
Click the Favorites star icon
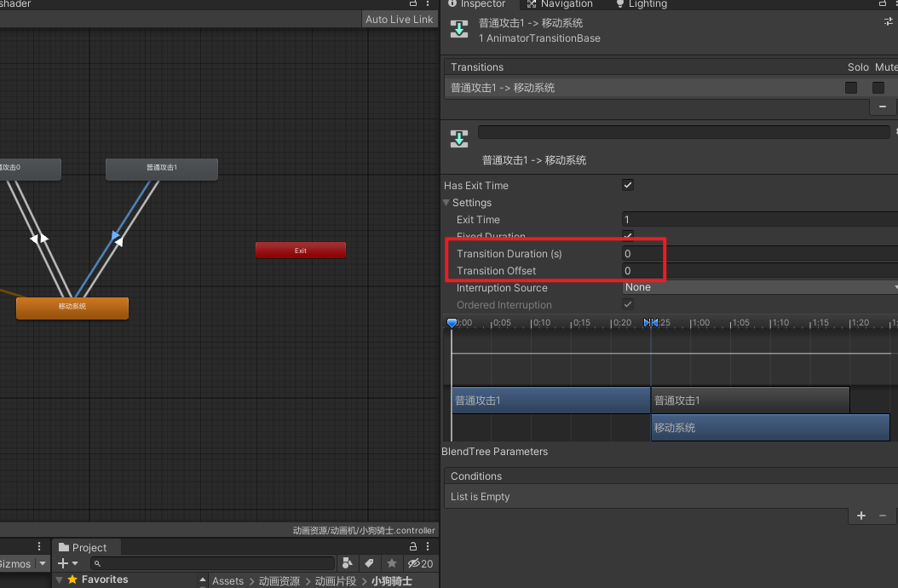[72, 579]
